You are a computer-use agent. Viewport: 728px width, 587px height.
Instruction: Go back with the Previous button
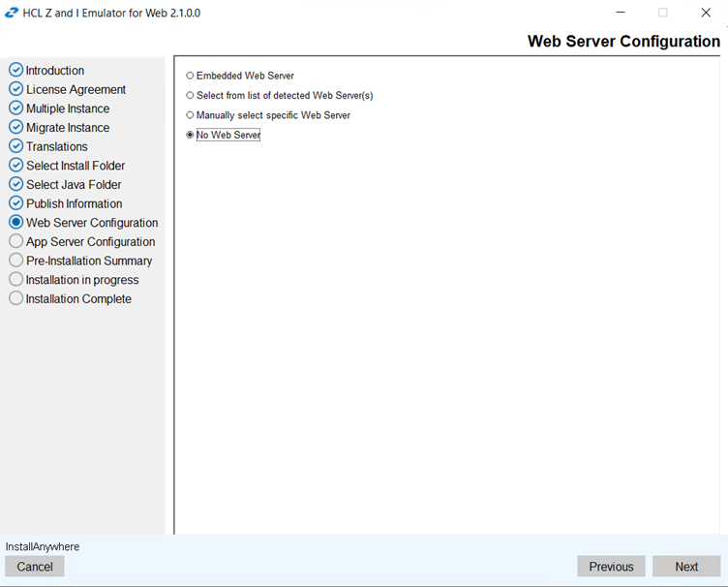pos(611,566)
